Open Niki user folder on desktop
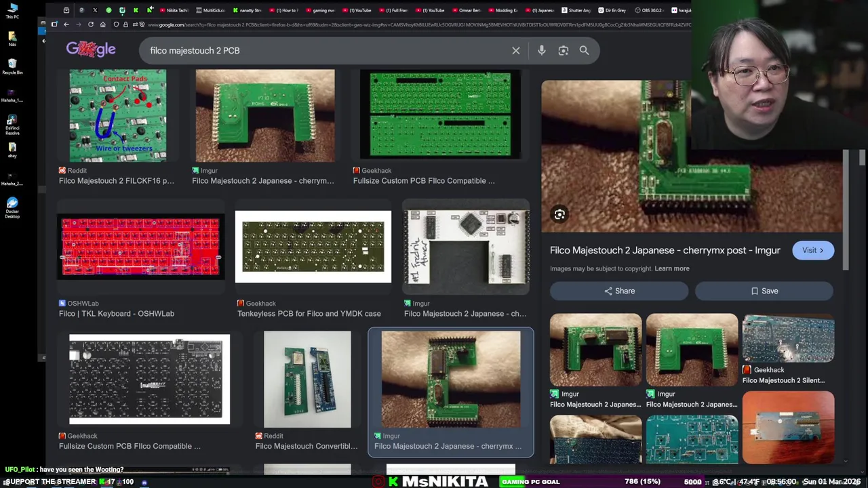868x488 pixels. click(x=12, y=39)
